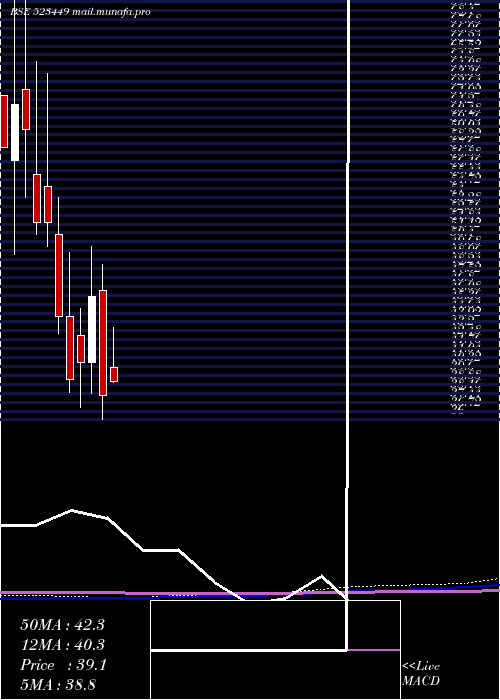Image resolution: width=500 pixels, height=700 pixels.
Task: Select the 12MA : 40.3 value
Action: [x=62, y=645]
